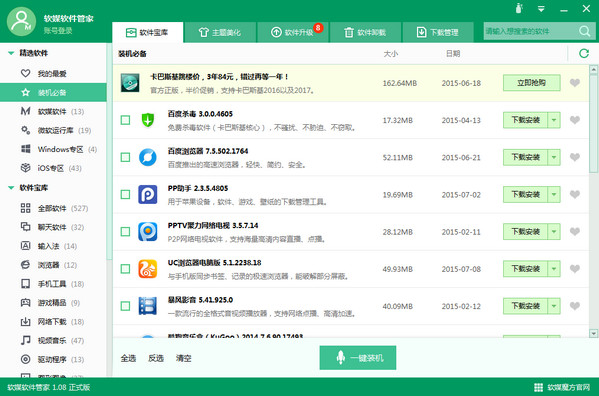Open install dropdown arrow for 百度杀毒
The image size is (599, 396).
point(554,120)
